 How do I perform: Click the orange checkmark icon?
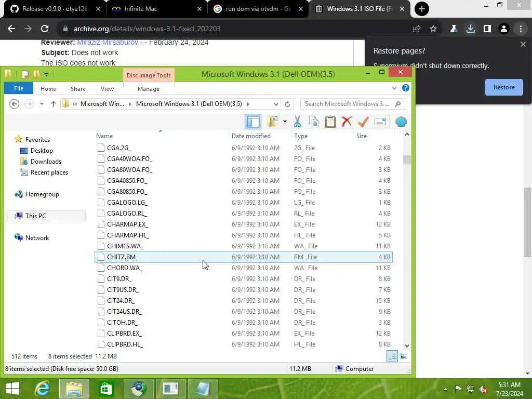(x=363, y=122)
